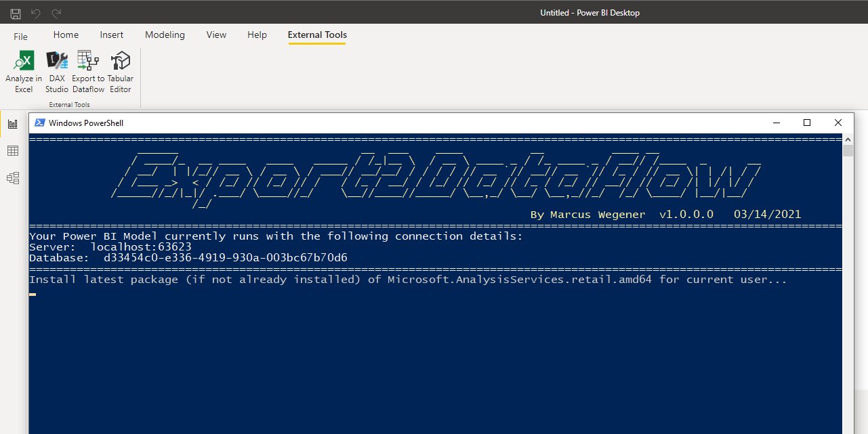Open the Help ribbon tab

point(257,35)
